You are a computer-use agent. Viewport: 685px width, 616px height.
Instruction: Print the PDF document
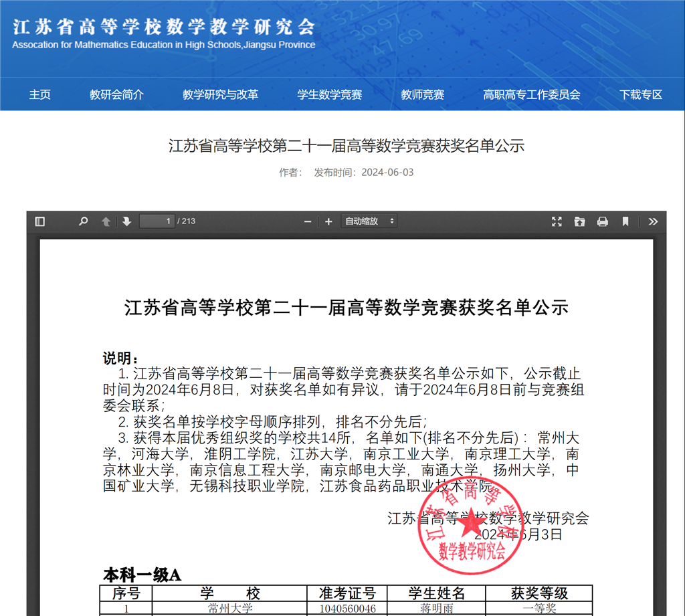[602, 221]
